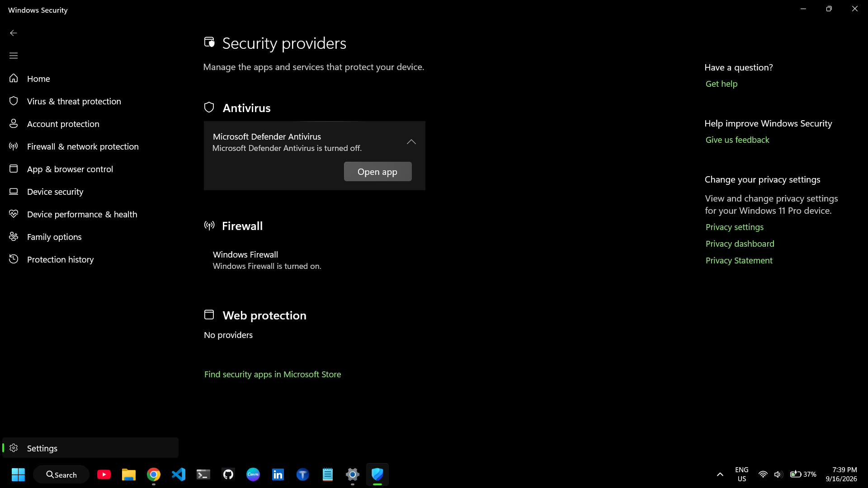Open Device security section
868x488 pixels.
[90, 192]
